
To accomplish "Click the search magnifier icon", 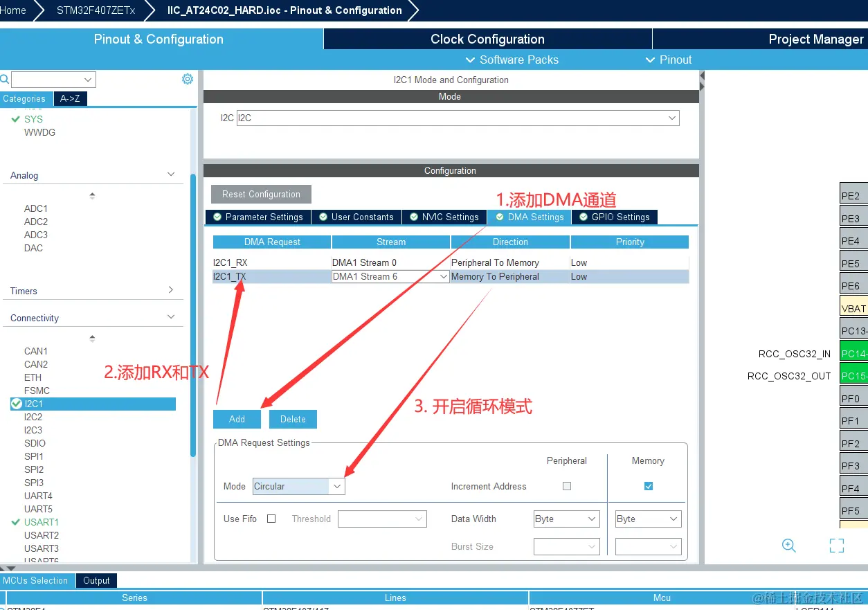I will [x=4, y=80].
